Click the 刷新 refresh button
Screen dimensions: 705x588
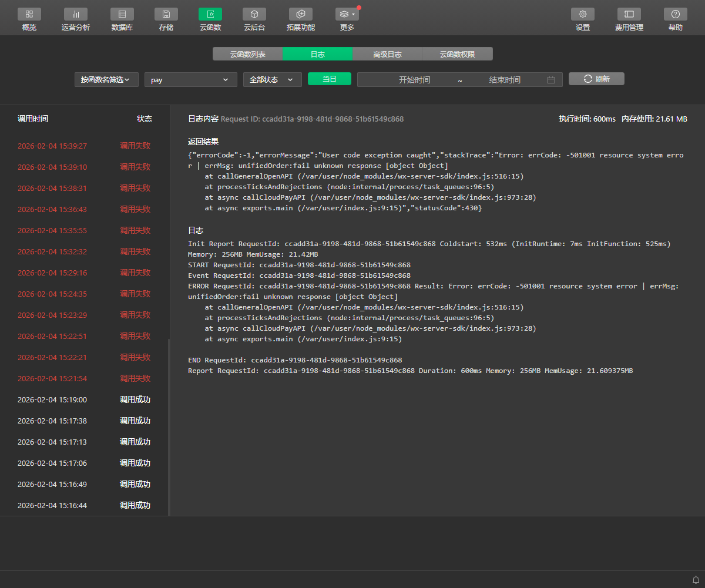(x=596, y=79)
